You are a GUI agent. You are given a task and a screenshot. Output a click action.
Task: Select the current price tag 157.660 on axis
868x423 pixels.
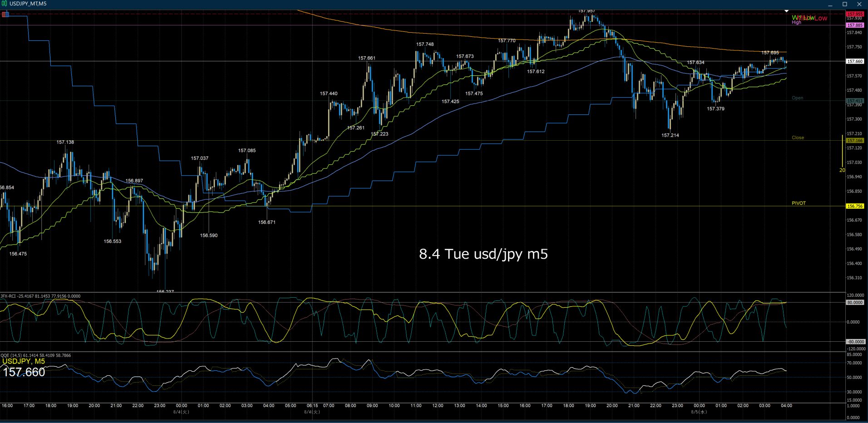(855, 61)
